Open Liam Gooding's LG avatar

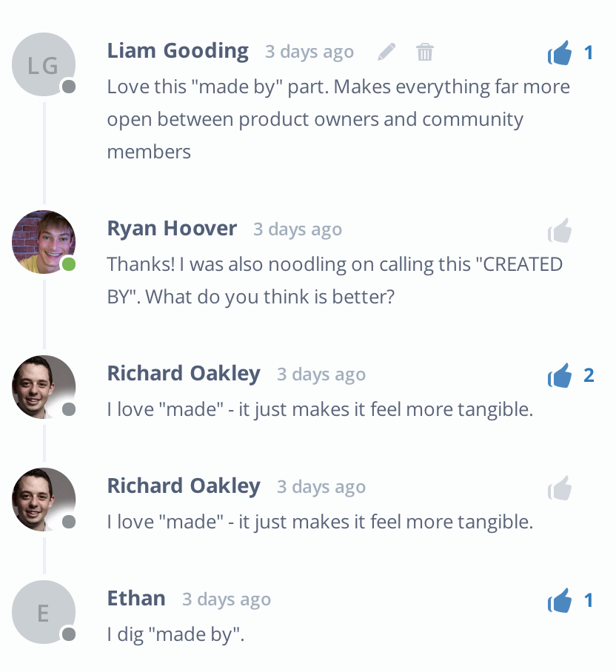(44, 64)
